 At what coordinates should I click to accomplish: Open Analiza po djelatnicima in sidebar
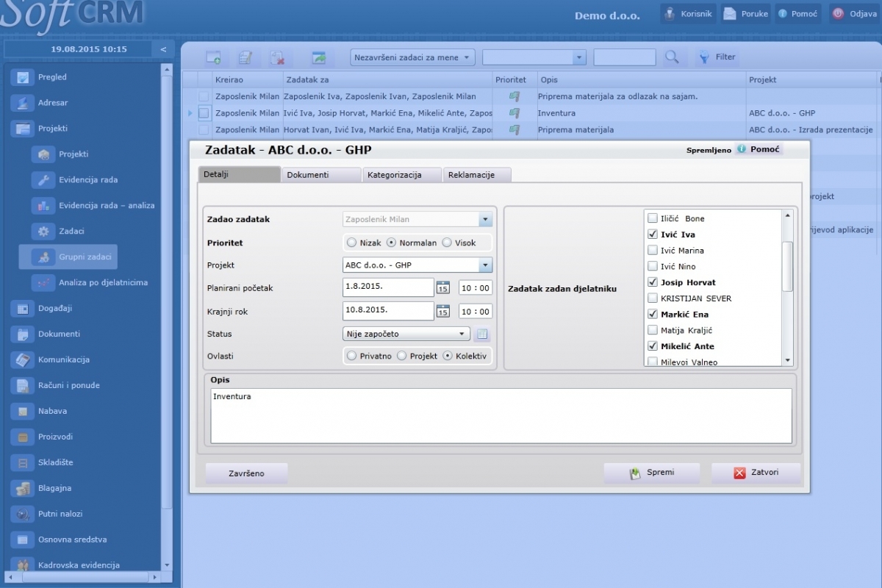pyautogui.click(x=103, y=283)
